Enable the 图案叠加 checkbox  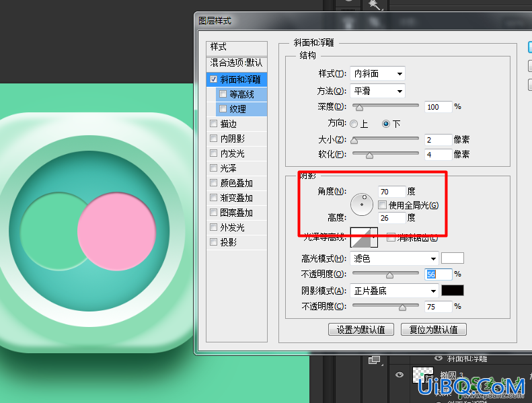pos(213,212)
